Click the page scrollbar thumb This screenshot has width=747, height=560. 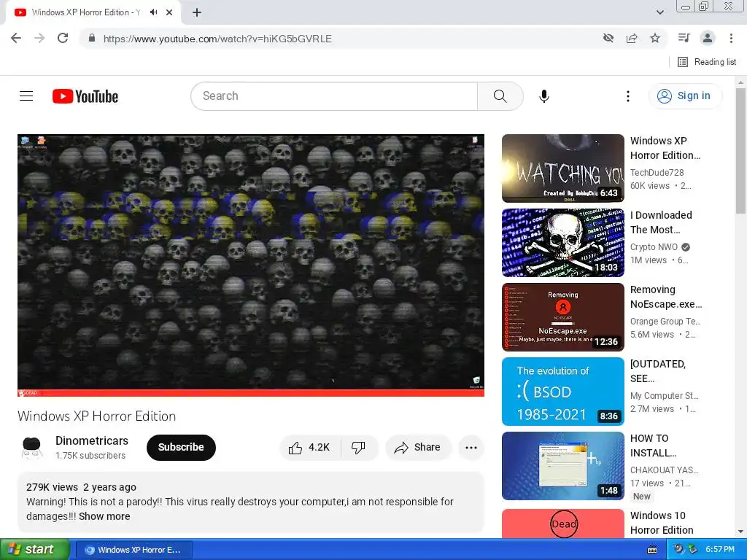pos(741,150)
